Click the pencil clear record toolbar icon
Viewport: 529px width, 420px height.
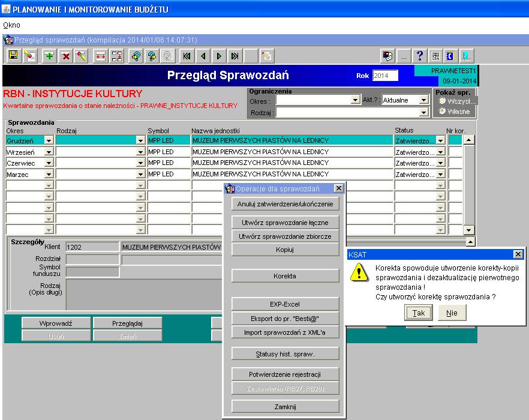82,55
